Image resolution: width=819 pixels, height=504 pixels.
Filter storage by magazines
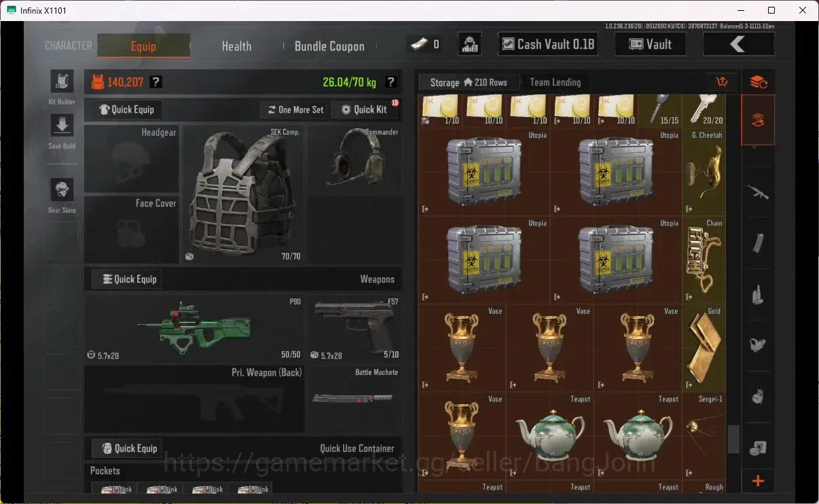click(759, 243)
